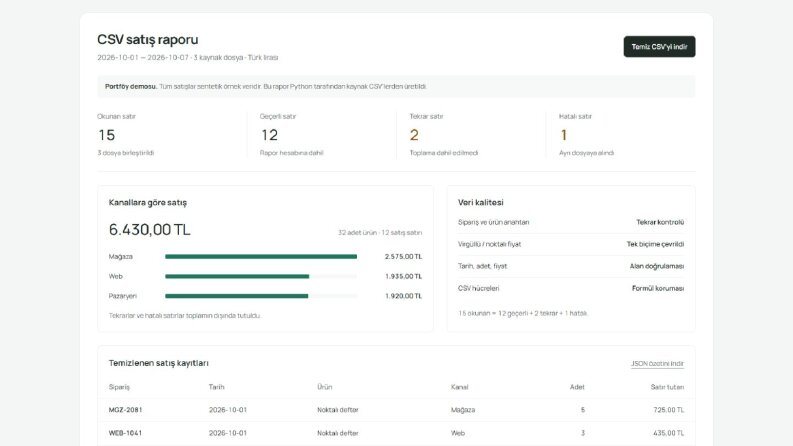Click the Formül koruması label
The image size is (793, 446).
click(x=658, y=289)
